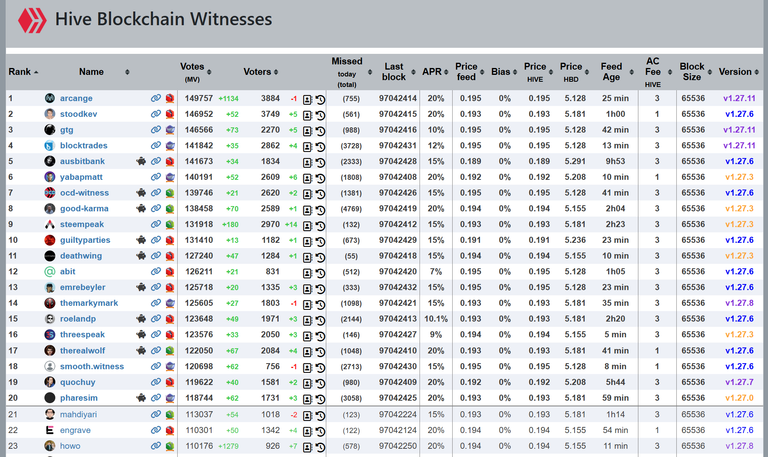Open themarkymark witness profile link

89,303
